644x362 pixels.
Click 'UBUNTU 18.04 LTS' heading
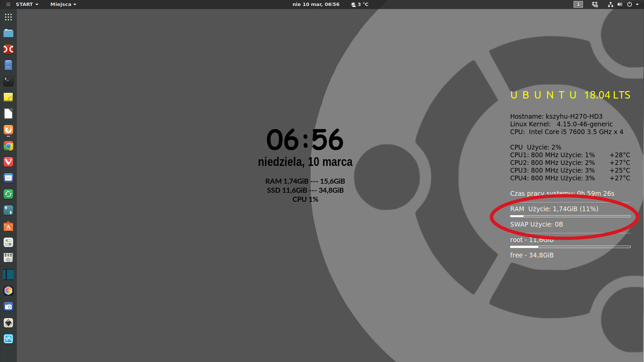point(570,95)
